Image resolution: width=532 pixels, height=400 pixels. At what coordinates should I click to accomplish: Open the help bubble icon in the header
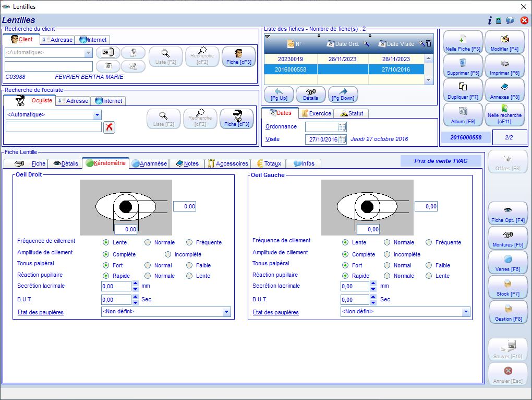[x=510, y=21]
